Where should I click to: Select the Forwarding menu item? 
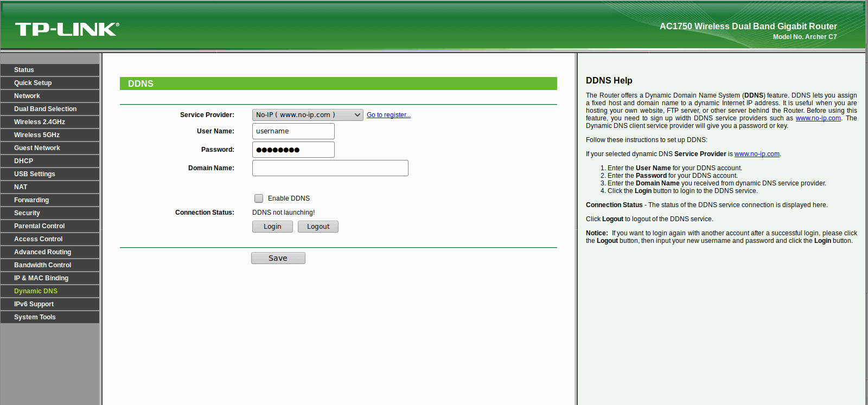point(50,200)
